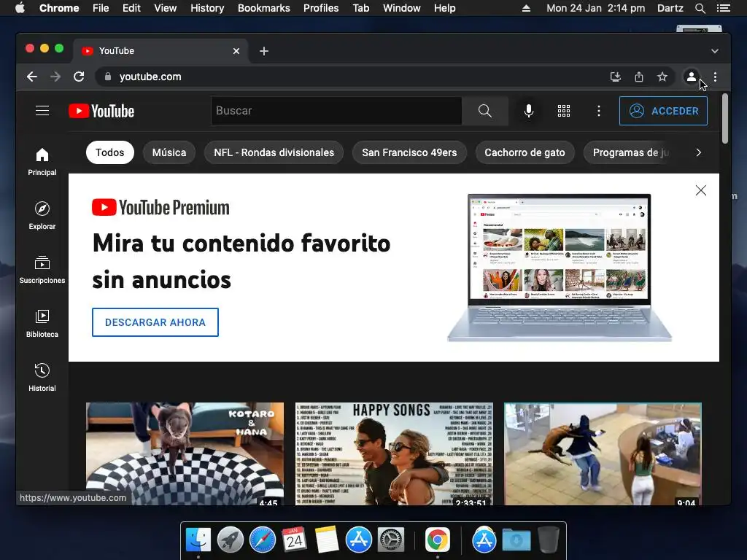Screen dimensions: 747x560
Task: Open Notes from the Dock
Action: point(326,540)
